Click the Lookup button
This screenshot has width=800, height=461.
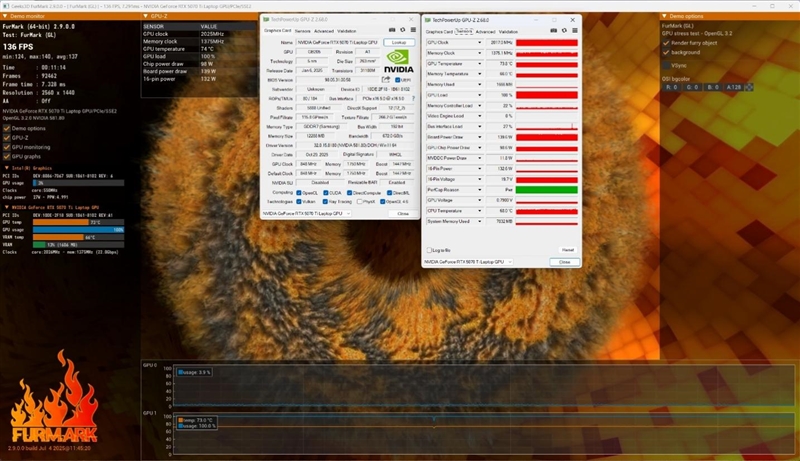[399, 43]
